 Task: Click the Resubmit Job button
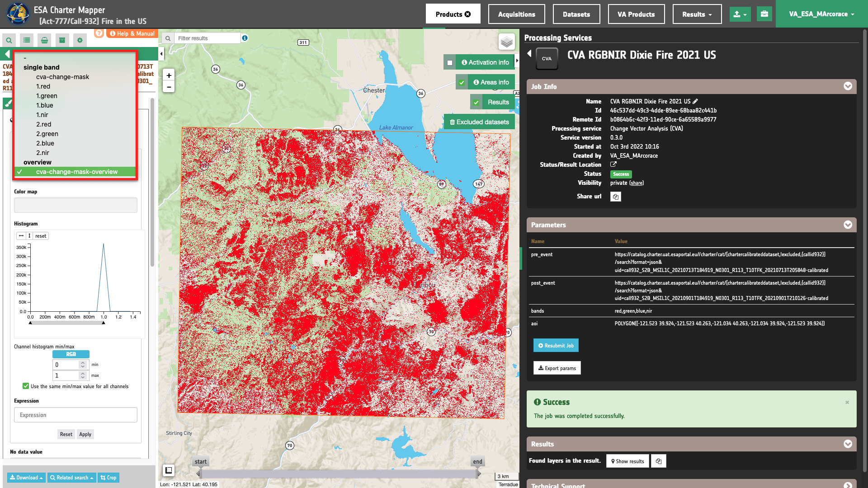[556, 346]
